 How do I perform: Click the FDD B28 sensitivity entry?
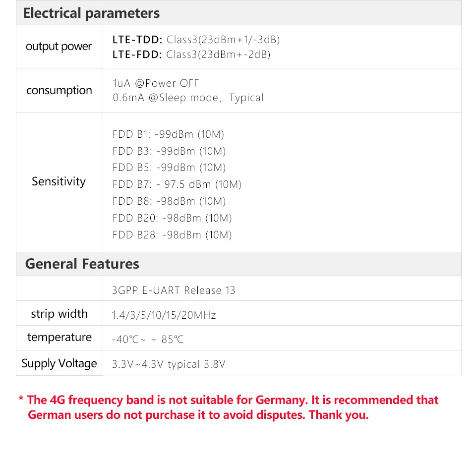(x=172, y=235)
